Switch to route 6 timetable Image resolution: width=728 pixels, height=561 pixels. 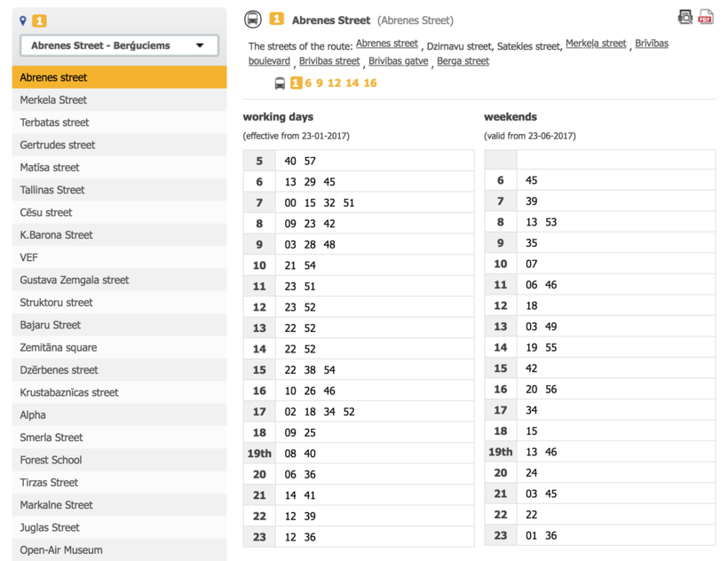(x=308, y=83)
